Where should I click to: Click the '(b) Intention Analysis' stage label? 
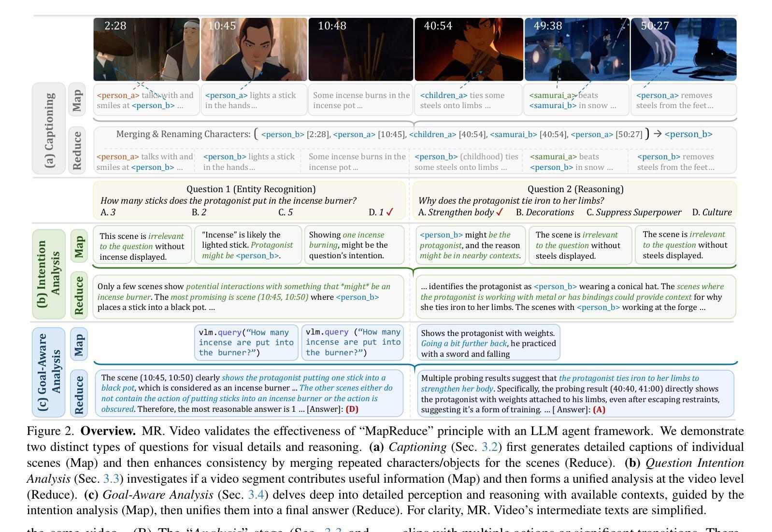48,274
